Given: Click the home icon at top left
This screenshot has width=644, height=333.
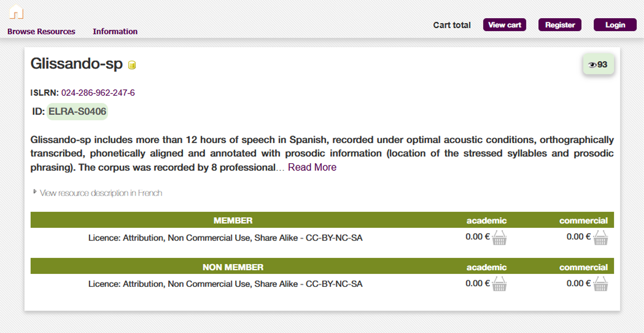Looking at the screenshot, I should pyautogui.click(x=16, y=12).
